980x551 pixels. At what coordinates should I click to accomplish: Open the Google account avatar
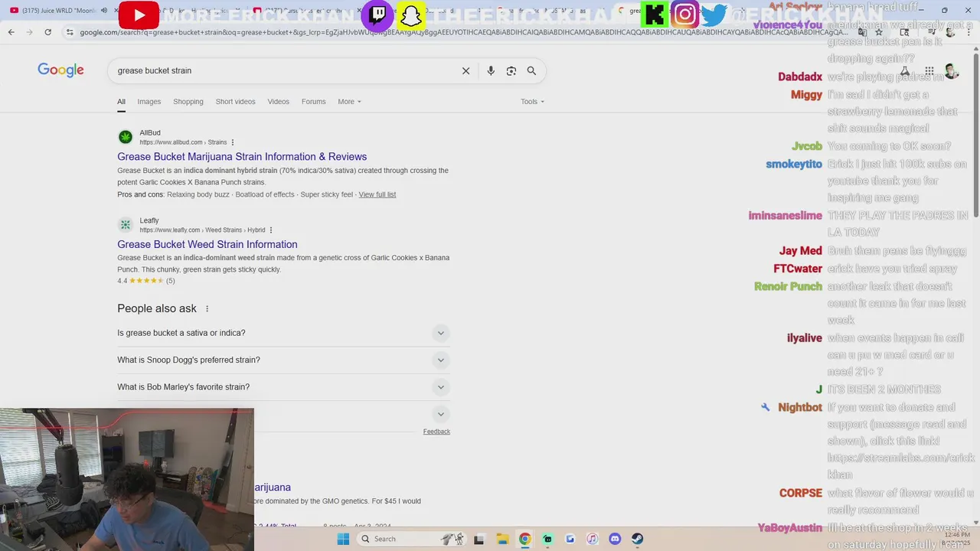pos(952,71)
